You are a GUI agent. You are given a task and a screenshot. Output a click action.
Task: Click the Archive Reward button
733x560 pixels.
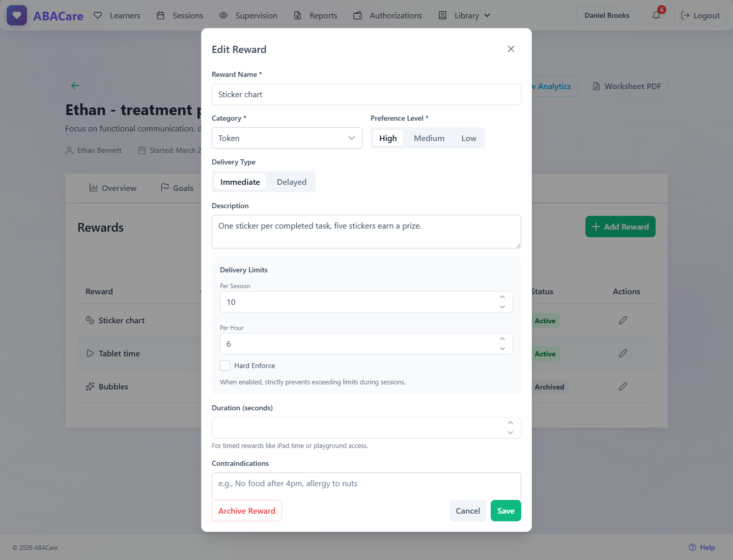pyautogui.click(x=247, y=511)
